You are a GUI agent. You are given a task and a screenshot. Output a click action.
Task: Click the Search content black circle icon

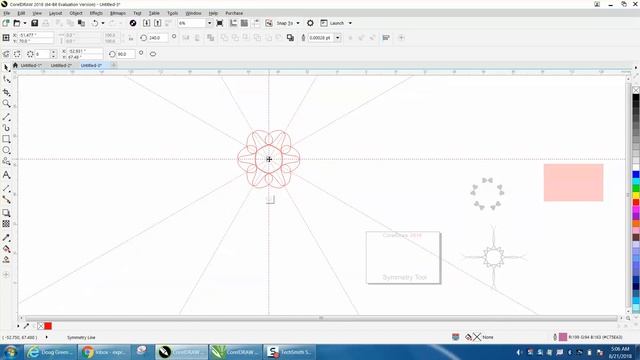pyautogui.click(x=133, y=23)
